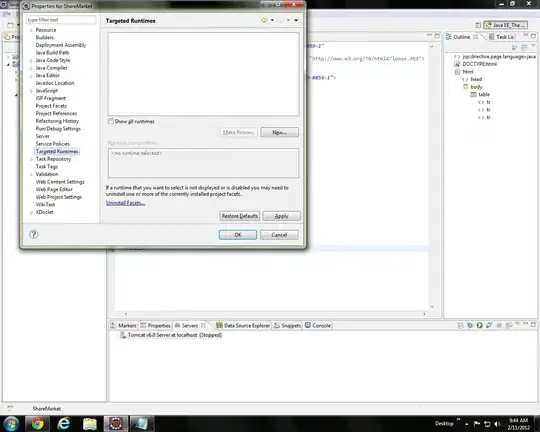Select table element in Outline

pos(484,94)
